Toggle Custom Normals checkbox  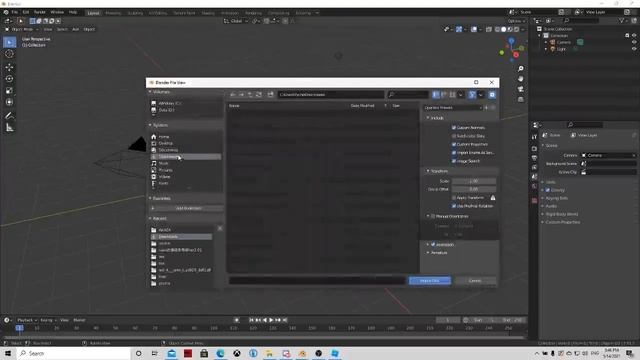pyautogui.click(x=453, y=128)
